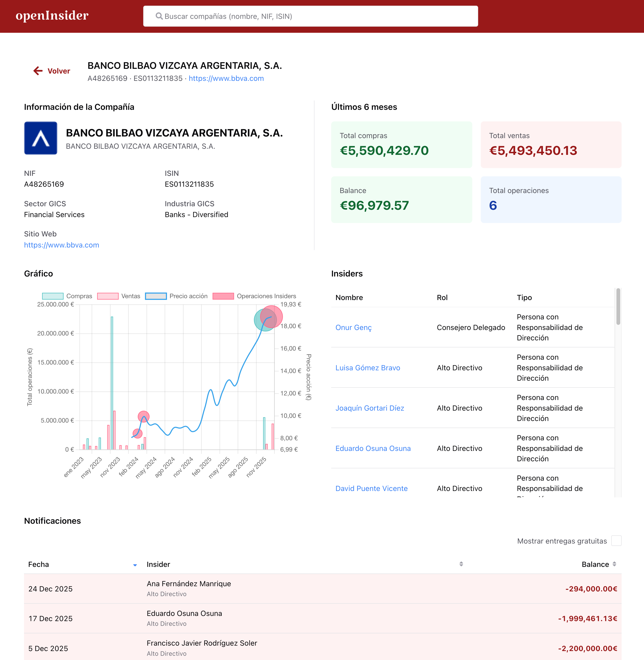This screenshot has width=644, height=660.
Task: Open the Onur Genç insider profile
Action: [x=354, y=327]
